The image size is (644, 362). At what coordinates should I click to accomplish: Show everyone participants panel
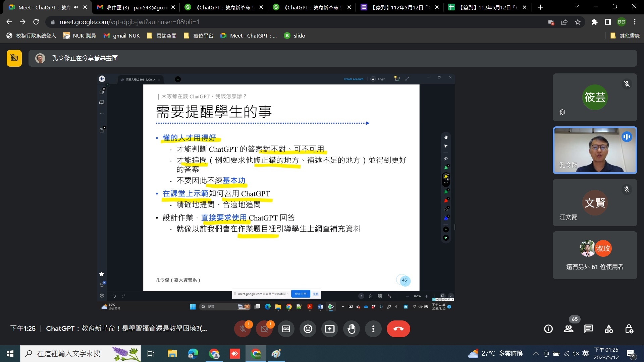pyautogui.click(x=569, y=329)
